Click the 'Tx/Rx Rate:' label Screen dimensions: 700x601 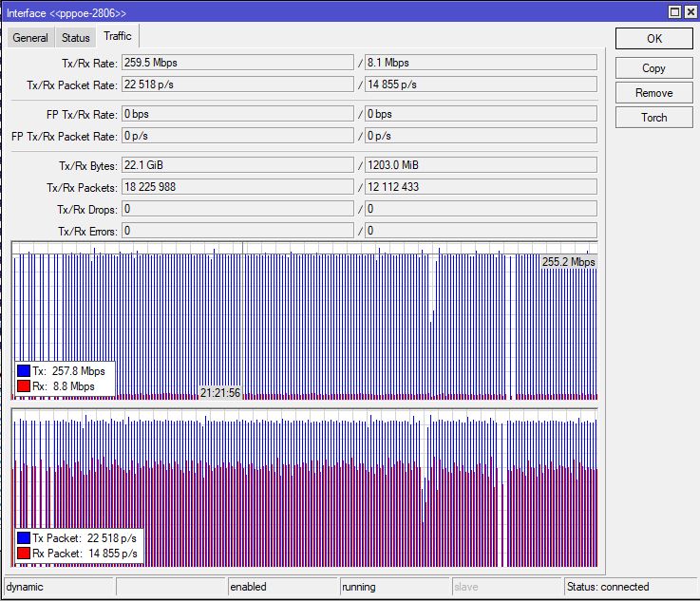coord(89,64)
